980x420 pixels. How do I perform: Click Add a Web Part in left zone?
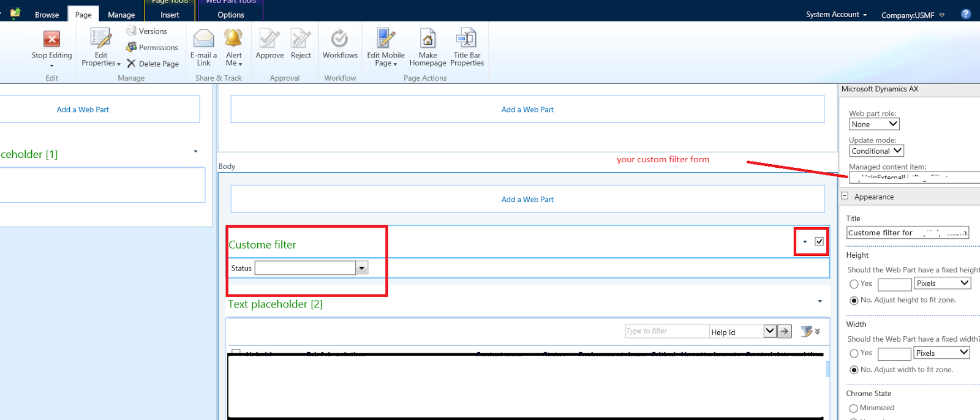(x=83, y=110)
